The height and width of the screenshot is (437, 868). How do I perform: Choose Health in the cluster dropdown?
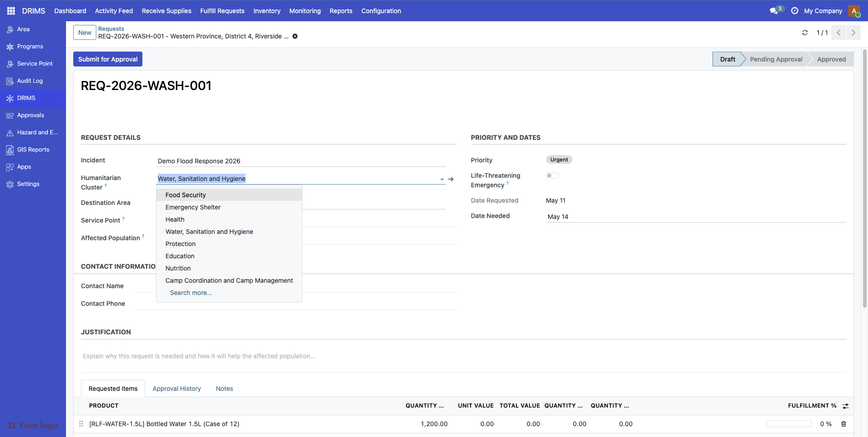click(229, 219)
